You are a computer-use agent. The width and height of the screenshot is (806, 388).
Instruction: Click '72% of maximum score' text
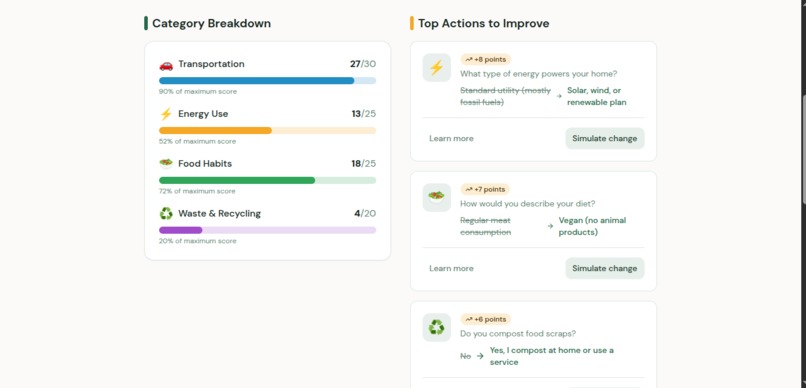[197, 191]
